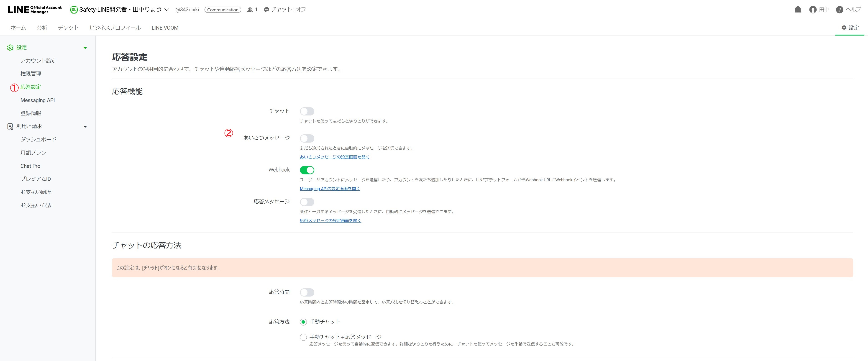This screenshot has height=361, width=868.
Task: Open notifications bell icon
Action: [x=798, y=10]
